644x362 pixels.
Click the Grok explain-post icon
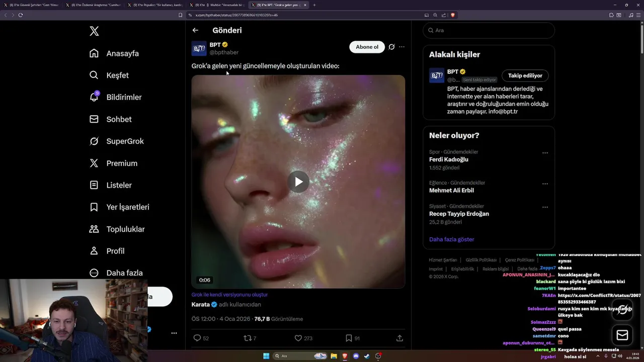coord(391,47)
